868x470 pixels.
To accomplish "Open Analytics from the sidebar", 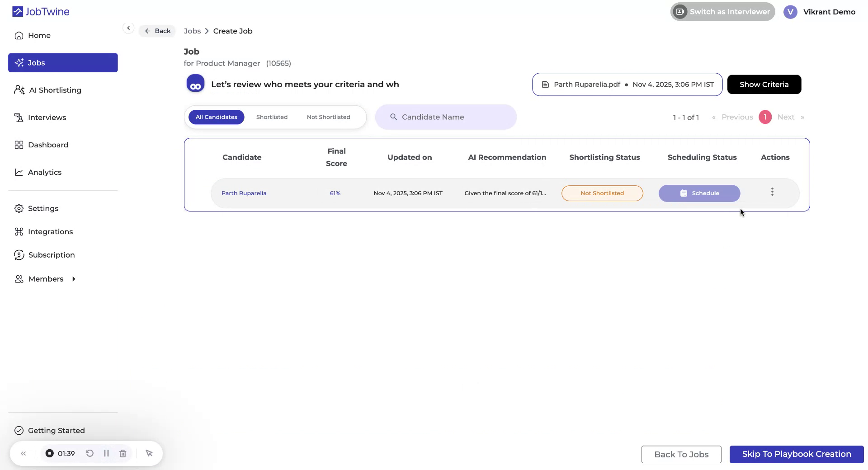I will tap(45, 172).
